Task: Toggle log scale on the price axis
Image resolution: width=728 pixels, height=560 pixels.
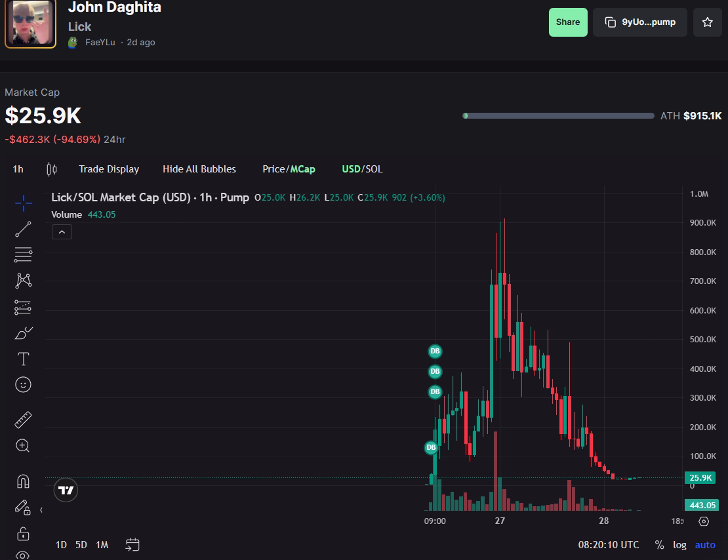Action: point(680,545)
